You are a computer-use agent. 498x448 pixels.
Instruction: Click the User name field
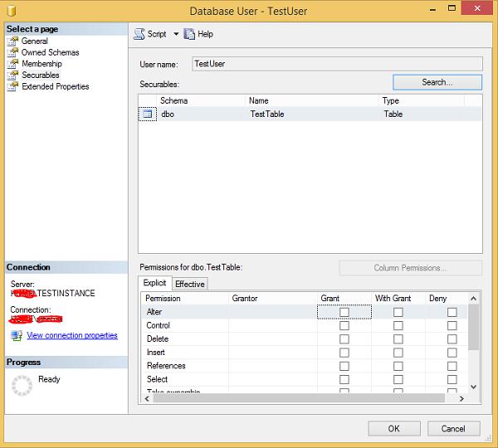tap(337, 64)
